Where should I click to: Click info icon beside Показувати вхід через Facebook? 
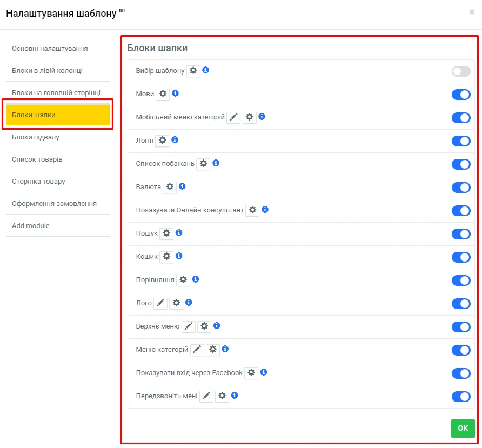[x=264, y=372]
